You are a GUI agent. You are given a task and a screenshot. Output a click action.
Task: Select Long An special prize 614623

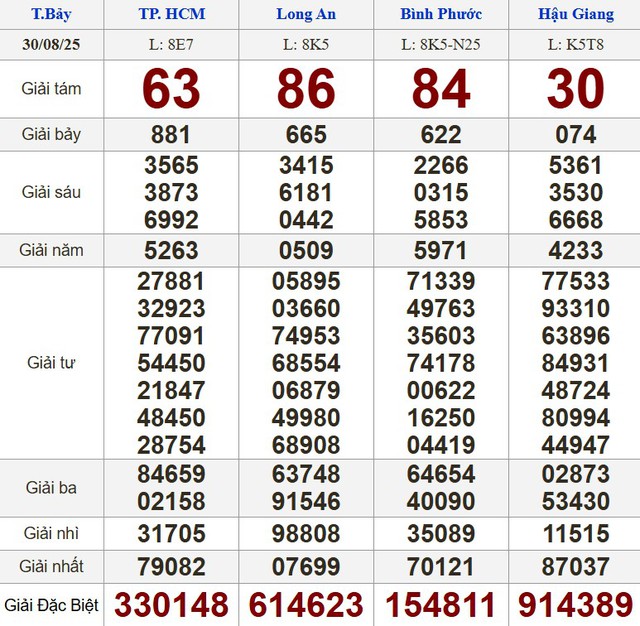(306, 605)
